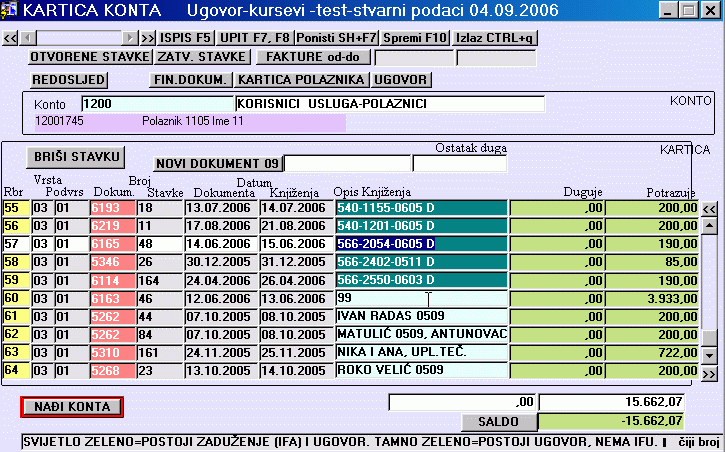Click date 30.12.2005 in row 58
This screenshot has height=452, width=725.
(221, 262)
